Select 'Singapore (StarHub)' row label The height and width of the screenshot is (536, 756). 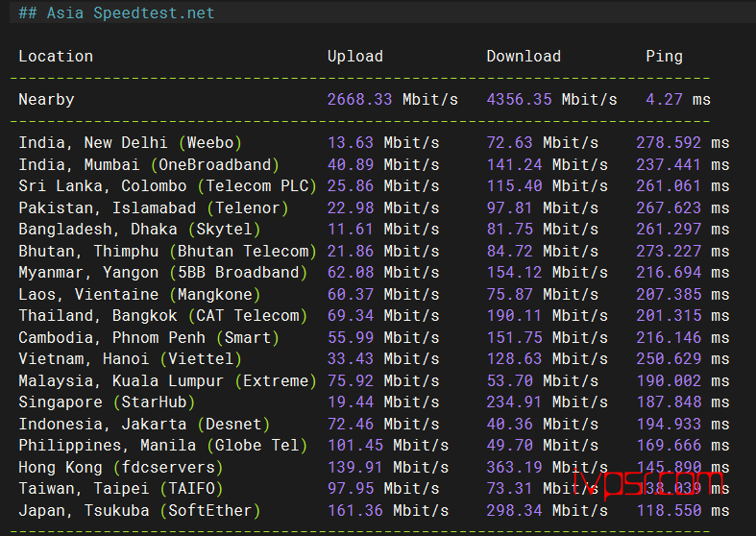pos(107,403)
